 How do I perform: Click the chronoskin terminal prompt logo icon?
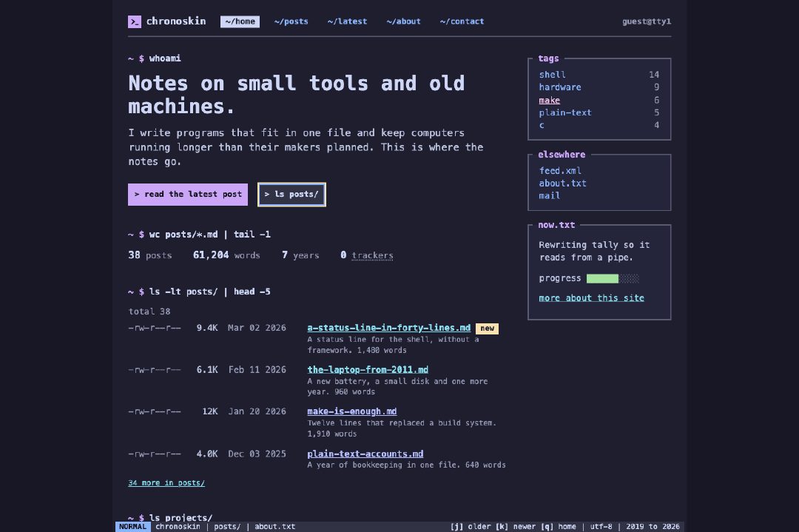[135, 21]
